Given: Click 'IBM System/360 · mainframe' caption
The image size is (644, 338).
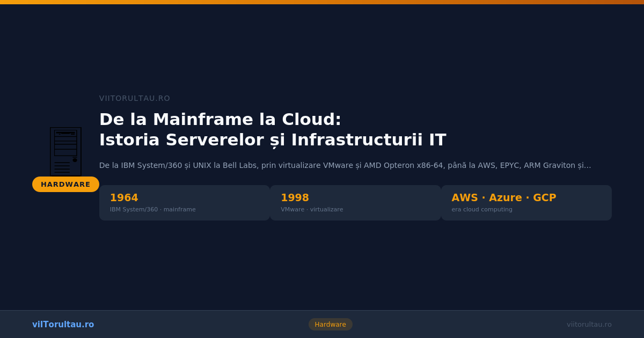Looking at the screenshot, I should (x=153, y=210).
